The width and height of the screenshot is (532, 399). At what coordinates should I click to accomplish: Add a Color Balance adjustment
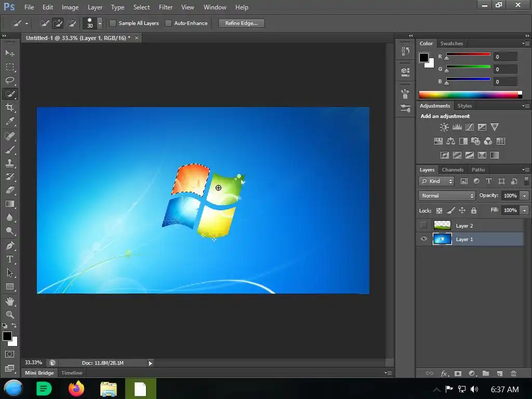tap(450, 141)
